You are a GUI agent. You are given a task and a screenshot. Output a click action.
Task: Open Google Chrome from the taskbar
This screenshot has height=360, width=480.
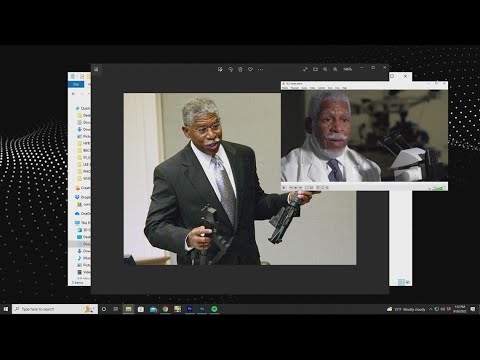tap(165, 309)
